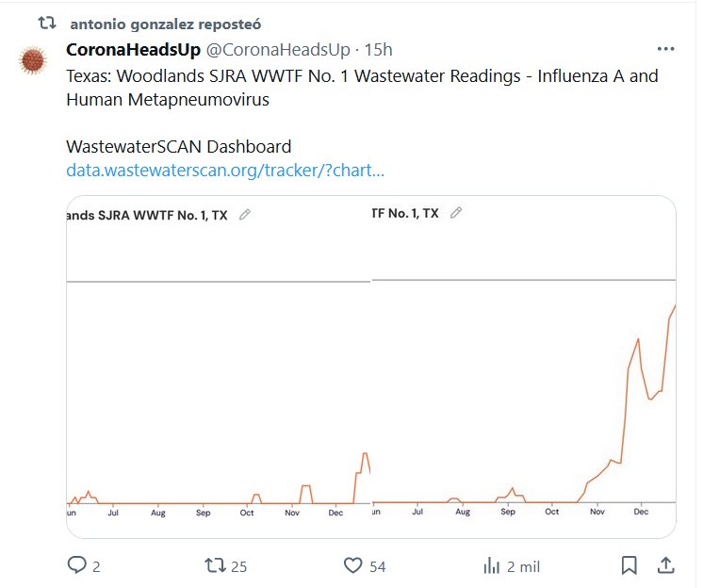Open the three-dot more options menu
The image size is (703, 588).
[x=666, y=49]
